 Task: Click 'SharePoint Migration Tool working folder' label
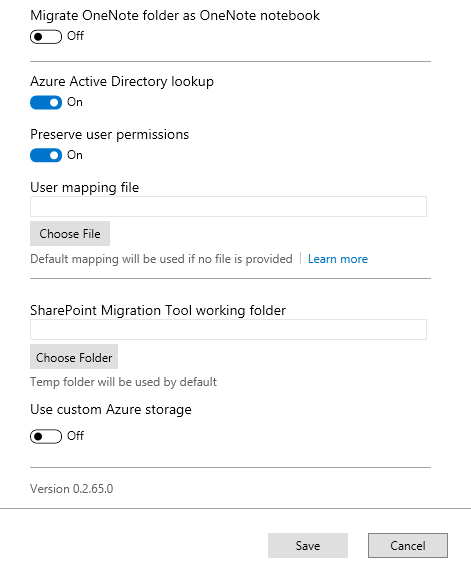(158, 311)
